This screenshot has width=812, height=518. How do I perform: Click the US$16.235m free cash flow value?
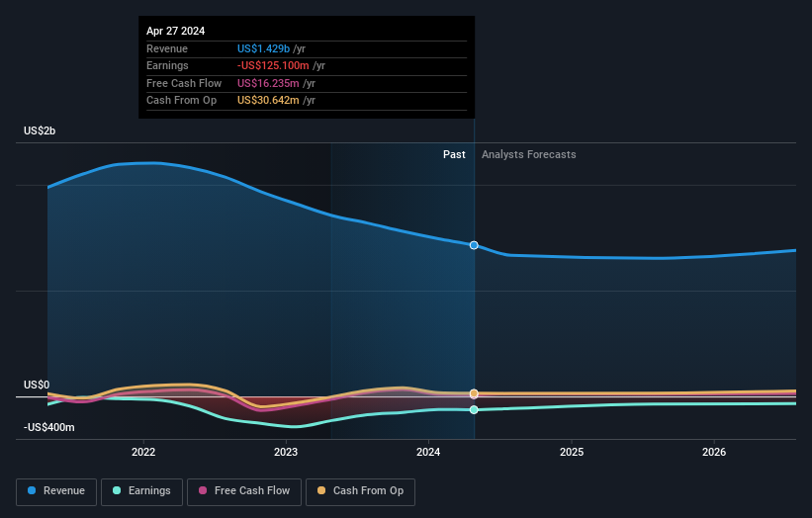click(268, 83)
